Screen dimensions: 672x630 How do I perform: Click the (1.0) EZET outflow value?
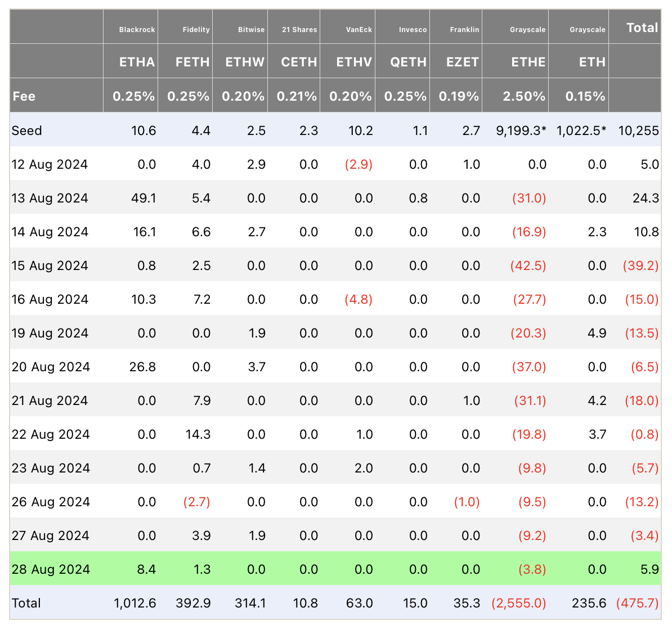(467, 502)
